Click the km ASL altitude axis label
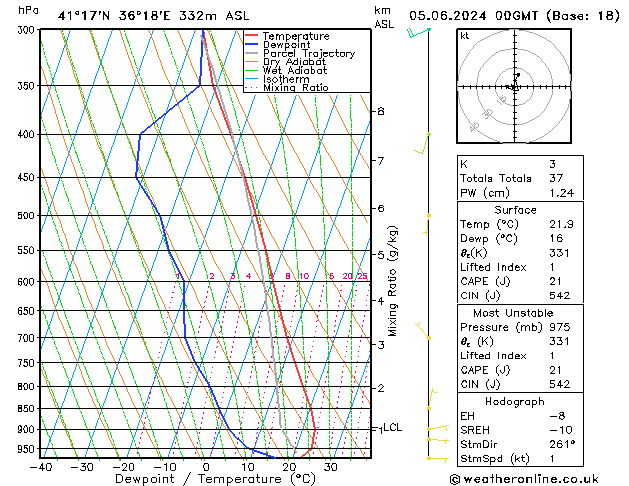This screenshot has height=486, width=629. (x=384, y=17)
